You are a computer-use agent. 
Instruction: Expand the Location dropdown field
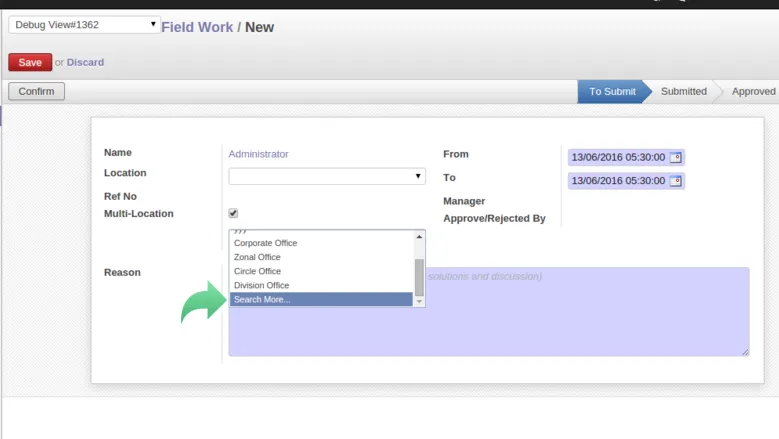pyautogui.click(x=327, y=176)
